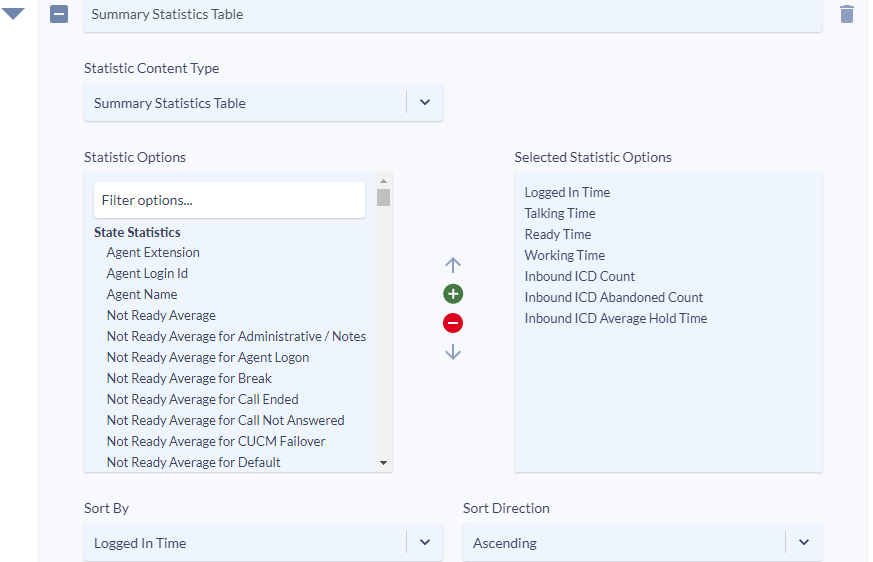Open the Sort Direction dropdown

[642, 543]
